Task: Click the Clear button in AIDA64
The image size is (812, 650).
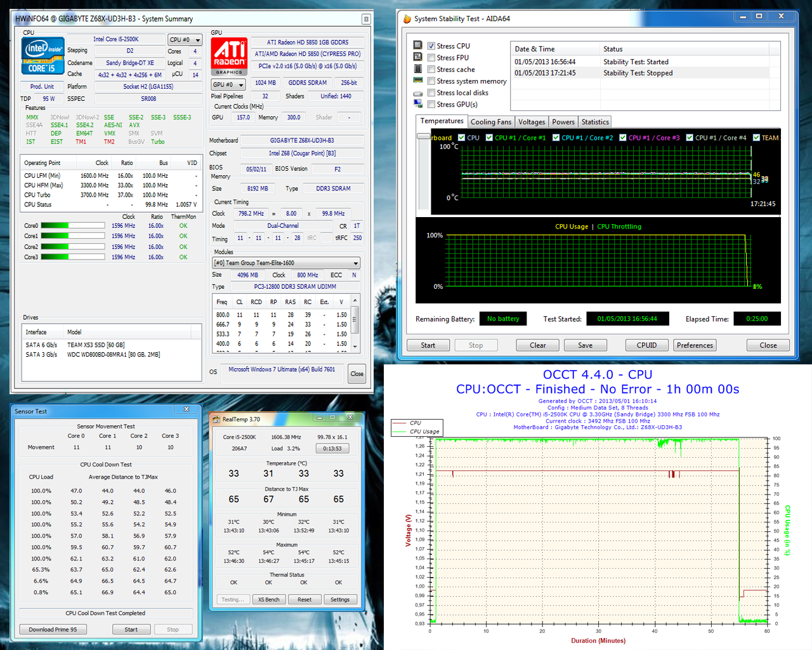Action: [x=538, y=345]
